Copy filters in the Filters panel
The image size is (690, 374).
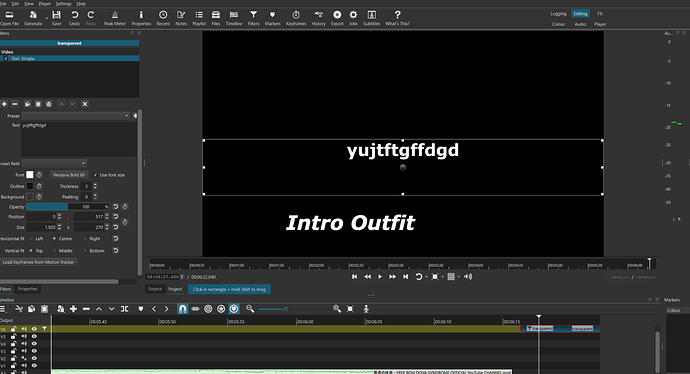27,104
